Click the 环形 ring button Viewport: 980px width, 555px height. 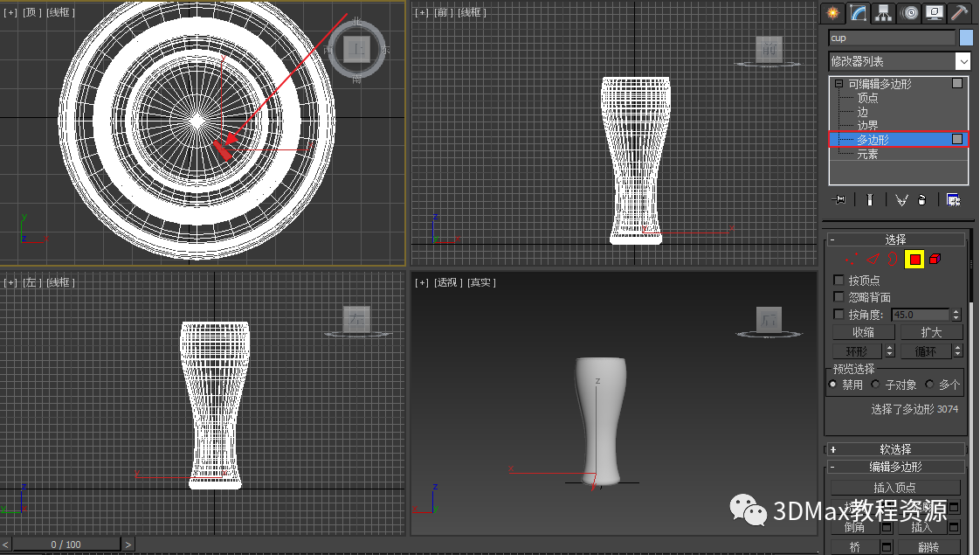857,351
